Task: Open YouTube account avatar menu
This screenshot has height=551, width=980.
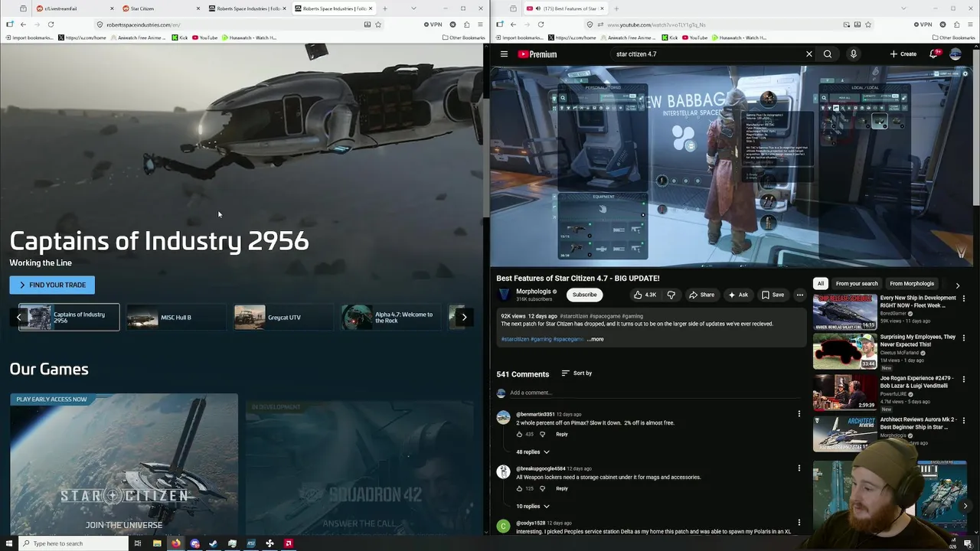Action: point(955,54)
